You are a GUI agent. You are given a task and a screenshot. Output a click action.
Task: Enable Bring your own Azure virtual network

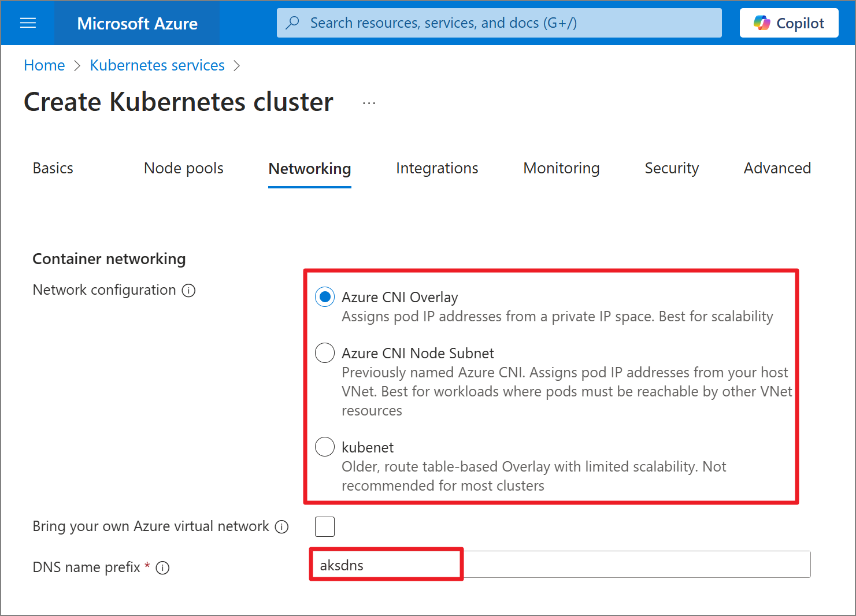coord(325,526)
